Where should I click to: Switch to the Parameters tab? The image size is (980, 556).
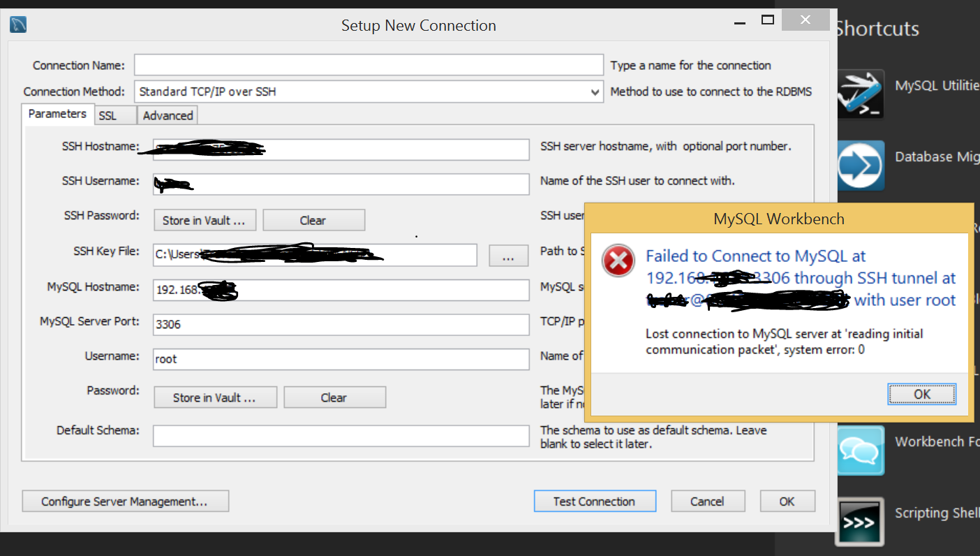click(x=57, y=114)
